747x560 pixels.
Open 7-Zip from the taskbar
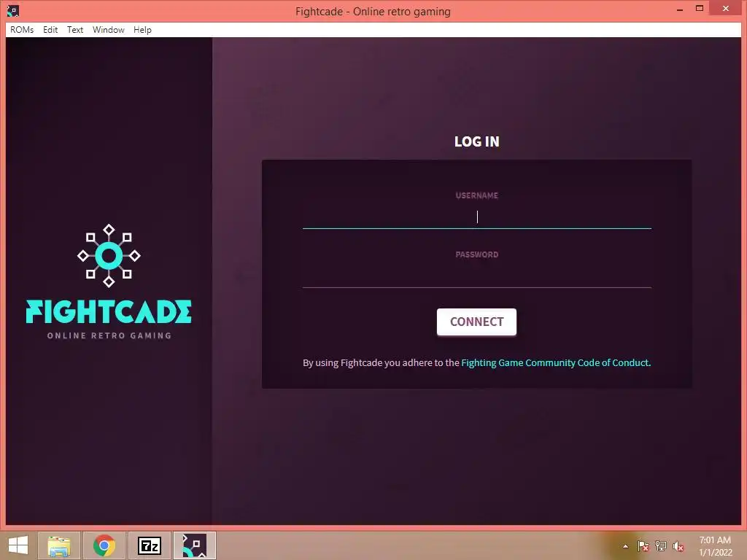pyautogui.click(x=149, y=545)
